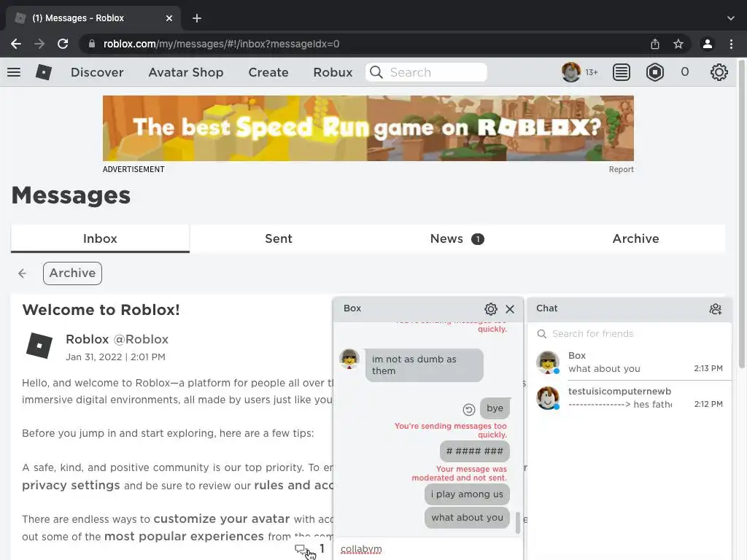
Task: Click the Speed Run advertisement banner
Action: (x=368, y=128)
